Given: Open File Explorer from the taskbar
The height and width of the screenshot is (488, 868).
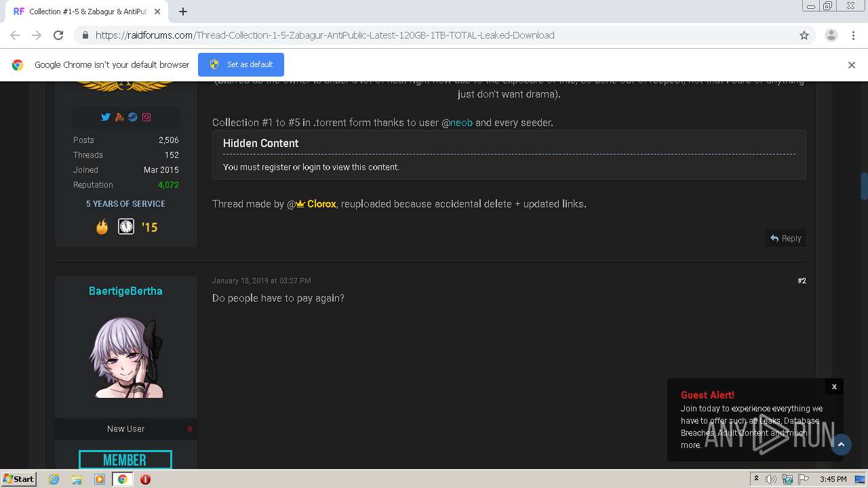Looking at the screenshot, I should click(77, 479).
